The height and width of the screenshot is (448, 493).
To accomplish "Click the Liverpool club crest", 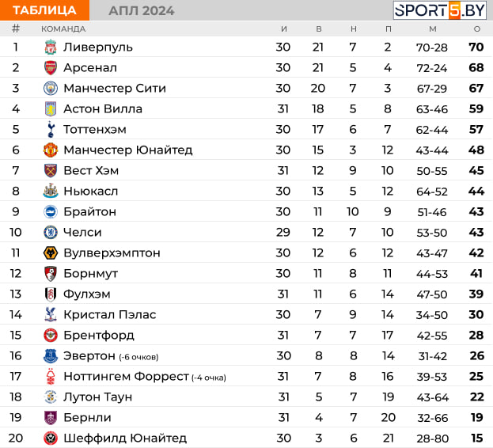I will (x=51, y=47).
